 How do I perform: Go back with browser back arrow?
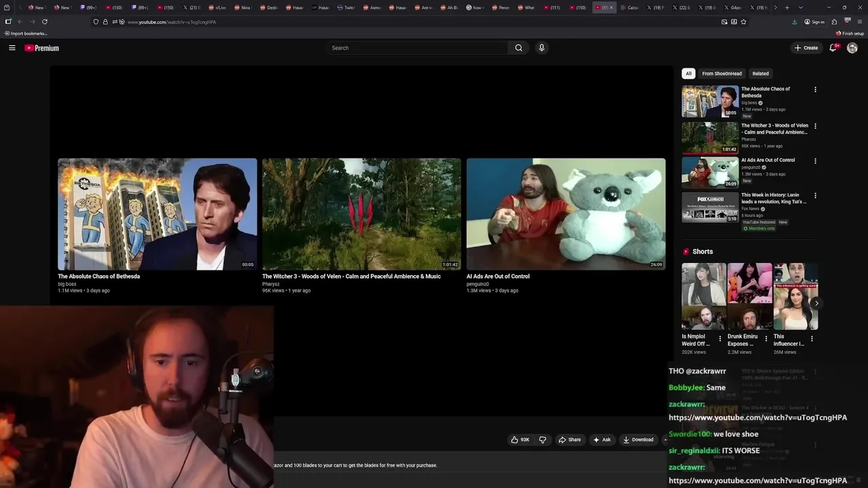[20, 22]
